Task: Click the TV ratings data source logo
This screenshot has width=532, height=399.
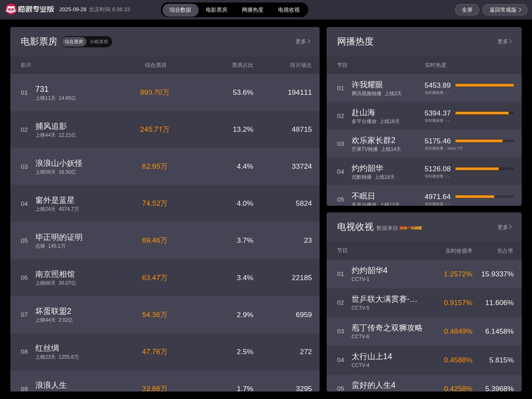Action: point(410,228)
